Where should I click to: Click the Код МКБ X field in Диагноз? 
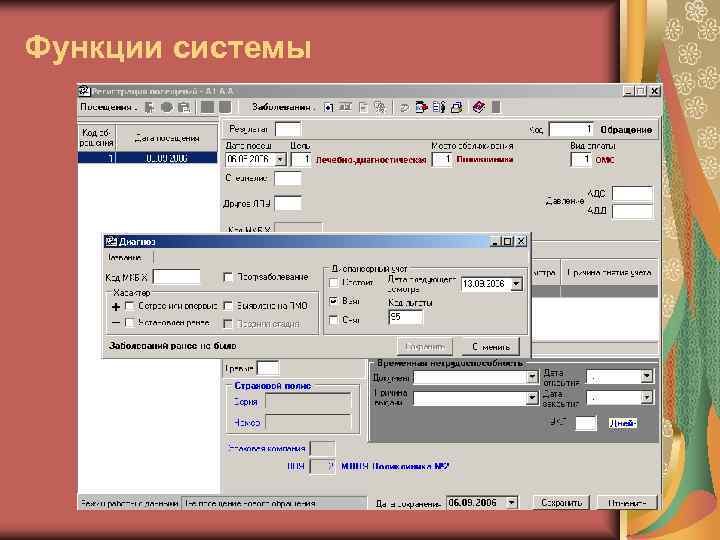click(x=177, y=277)
